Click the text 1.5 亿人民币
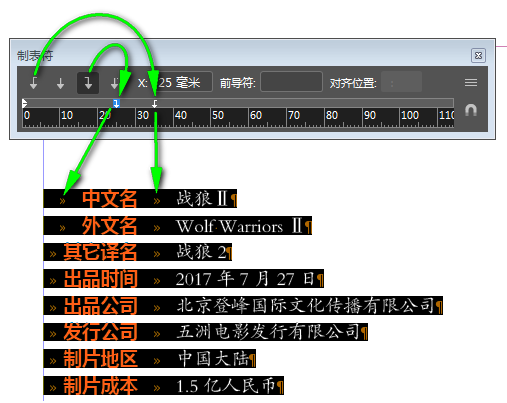The height and width of the screenshot is (403, 507). [226, 386]
